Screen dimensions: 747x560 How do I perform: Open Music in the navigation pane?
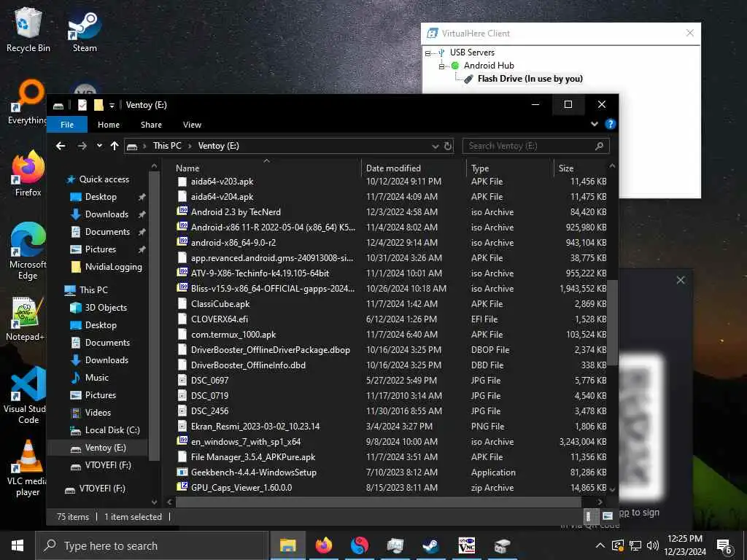[97, 378]
